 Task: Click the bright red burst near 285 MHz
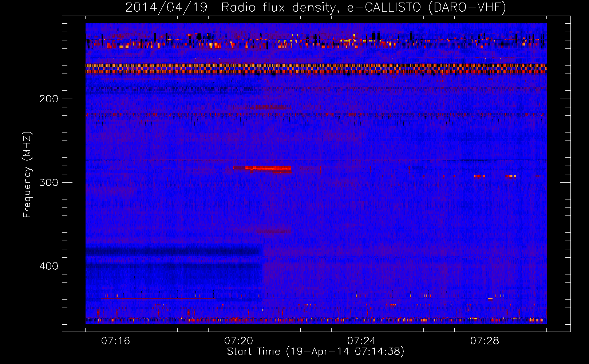[268, 168]
